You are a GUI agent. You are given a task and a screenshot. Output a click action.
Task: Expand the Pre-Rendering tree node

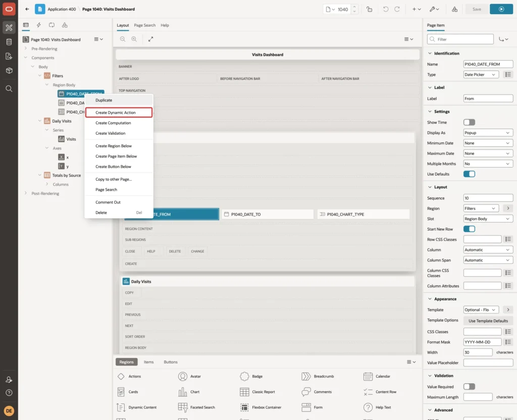26,48
